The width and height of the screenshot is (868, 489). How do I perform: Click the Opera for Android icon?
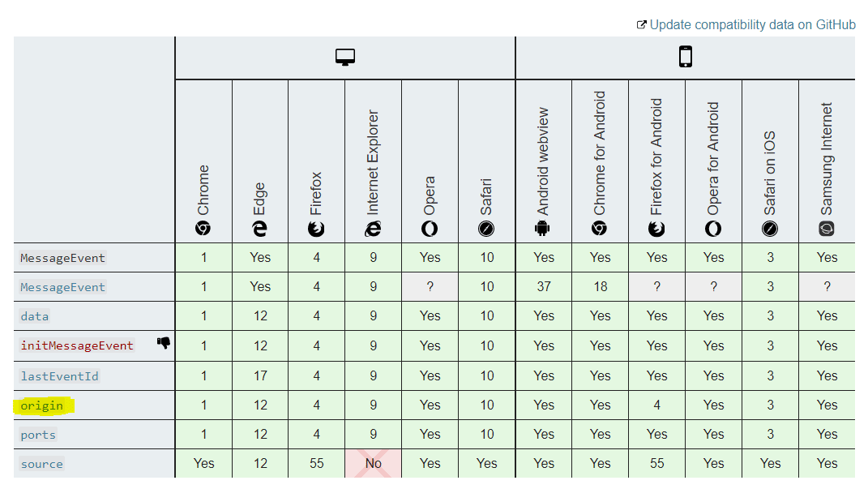click(713, 229)
